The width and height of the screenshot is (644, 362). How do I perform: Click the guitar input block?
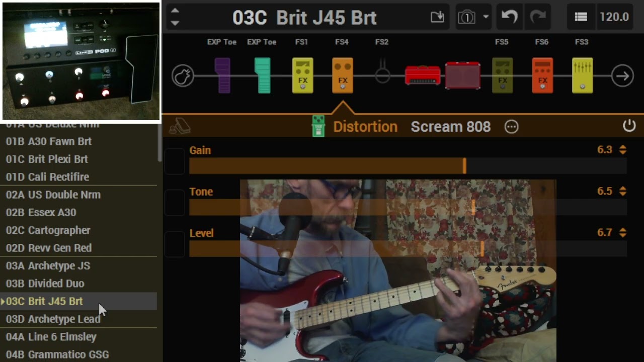point(183,76)
